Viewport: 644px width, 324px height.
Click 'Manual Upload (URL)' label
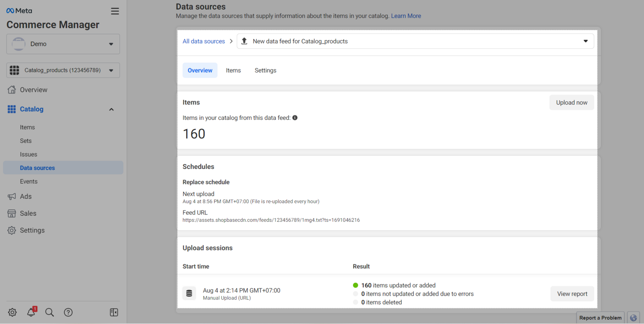pos(227,298)
